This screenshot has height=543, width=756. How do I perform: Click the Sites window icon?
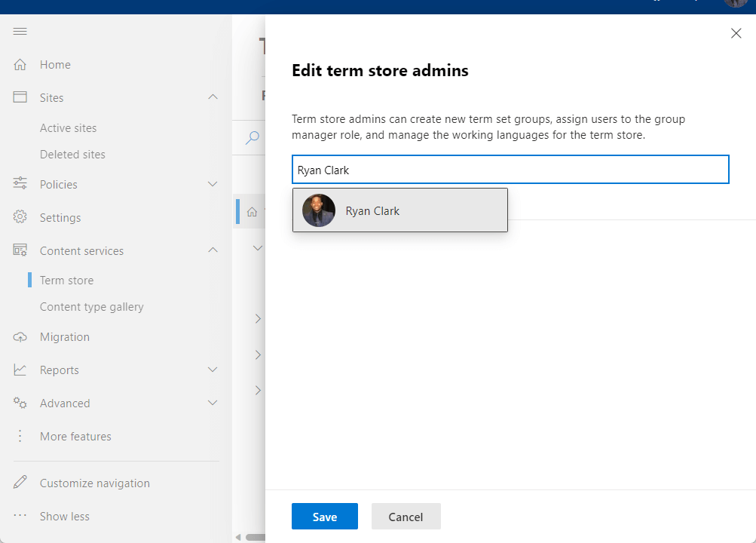pyautogui.click(x=20, y=97)
